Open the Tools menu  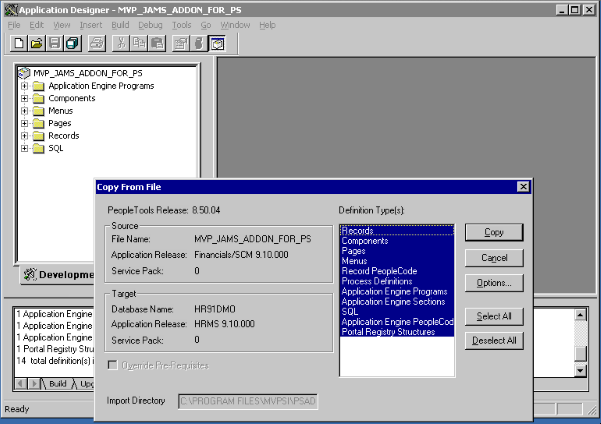click(181, 25)
